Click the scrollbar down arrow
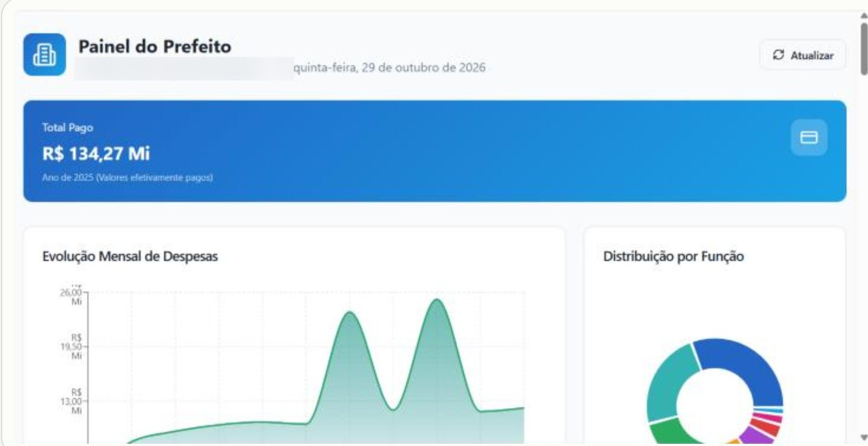The height and width of the screenshot is (446, 868). (x=864, y=437)
